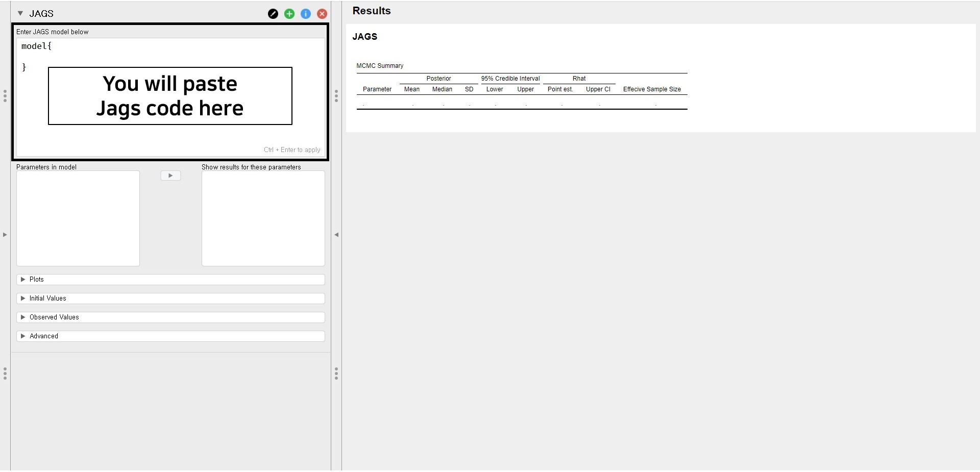Open the blue info help icon
The width and height of the screenshot is (980, 472).
point(306,14)
